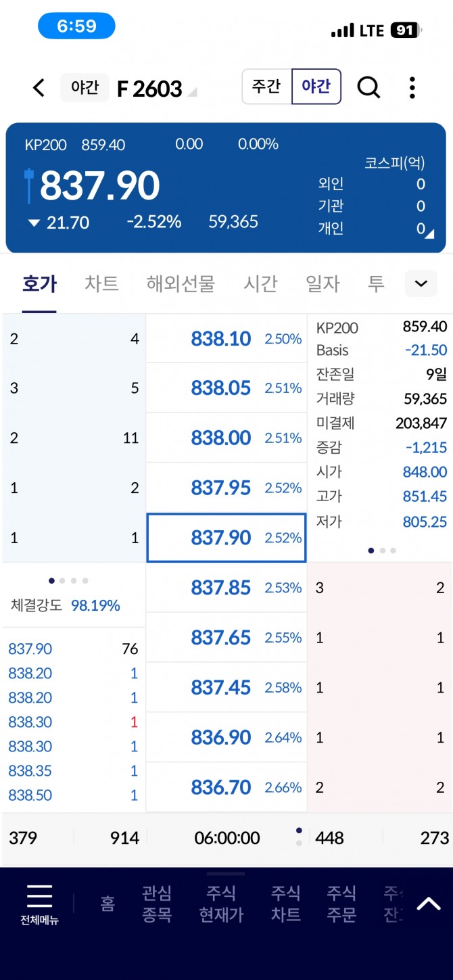Expand the 코스피(억) investor panel corner arrow

pyautogui.click(x=429, y=233)
